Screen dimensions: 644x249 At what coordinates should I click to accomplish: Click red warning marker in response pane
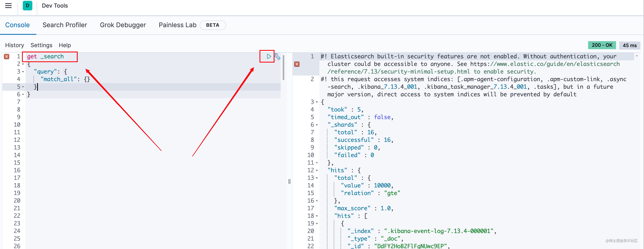coord(297,64)
